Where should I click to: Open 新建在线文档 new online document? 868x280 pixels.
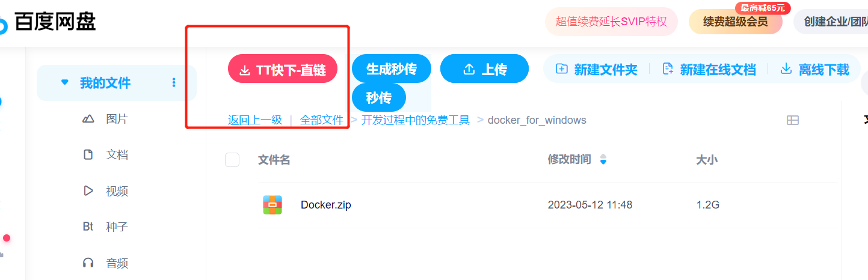(709, 69)
